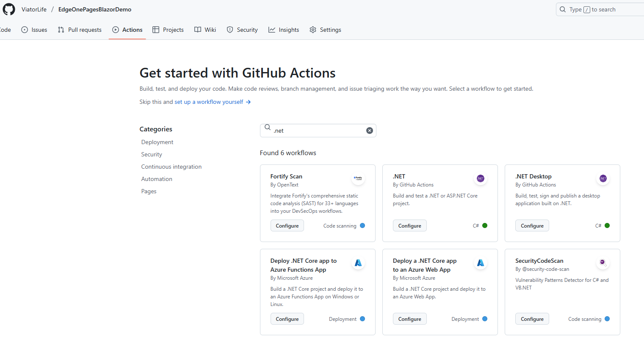The image size is (644, 345).
Task: Select the Security category
Action: pyautogui.click(x=152, y=155)
